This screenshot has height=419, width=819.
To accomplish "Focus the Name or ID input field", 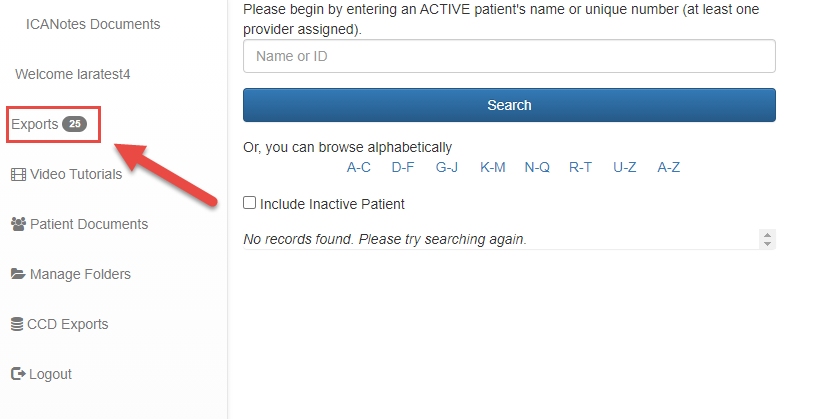I will [x=509, y=56].
